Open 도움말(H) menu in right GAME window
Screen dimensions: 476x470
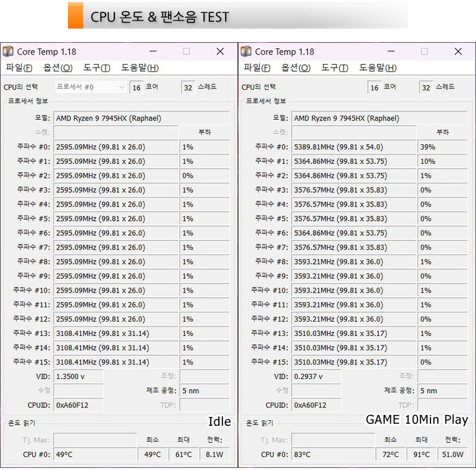pos(378,67)
